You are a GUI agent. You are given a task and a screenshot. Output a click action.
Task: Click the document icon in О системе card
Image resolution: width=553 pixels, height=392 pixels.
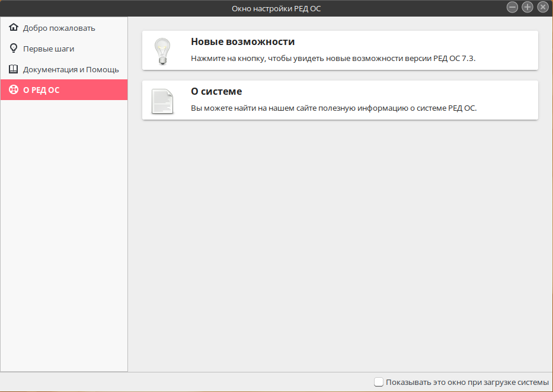pyautogui.click(x=162, y=101)
